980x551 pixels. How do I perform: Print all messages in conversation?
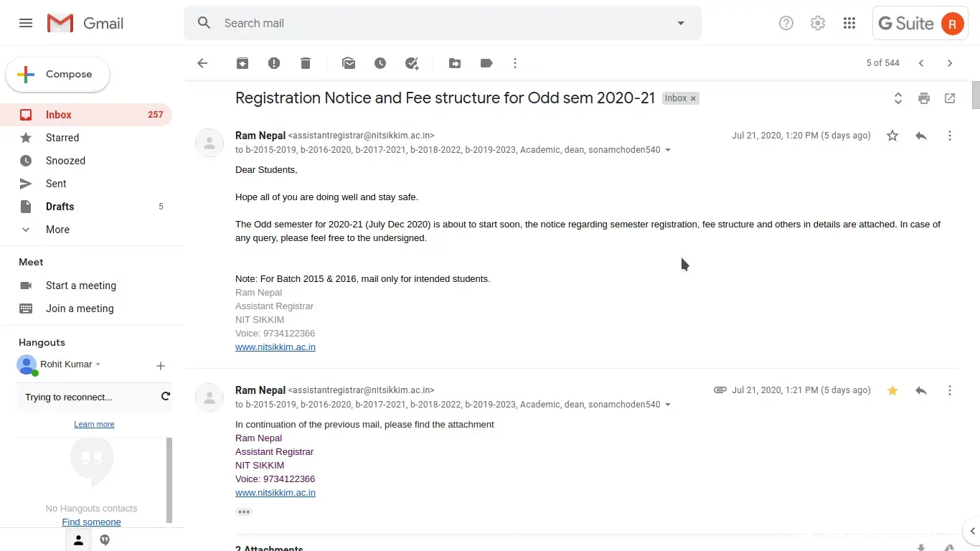pyautogui.click(x=924, y=98)
